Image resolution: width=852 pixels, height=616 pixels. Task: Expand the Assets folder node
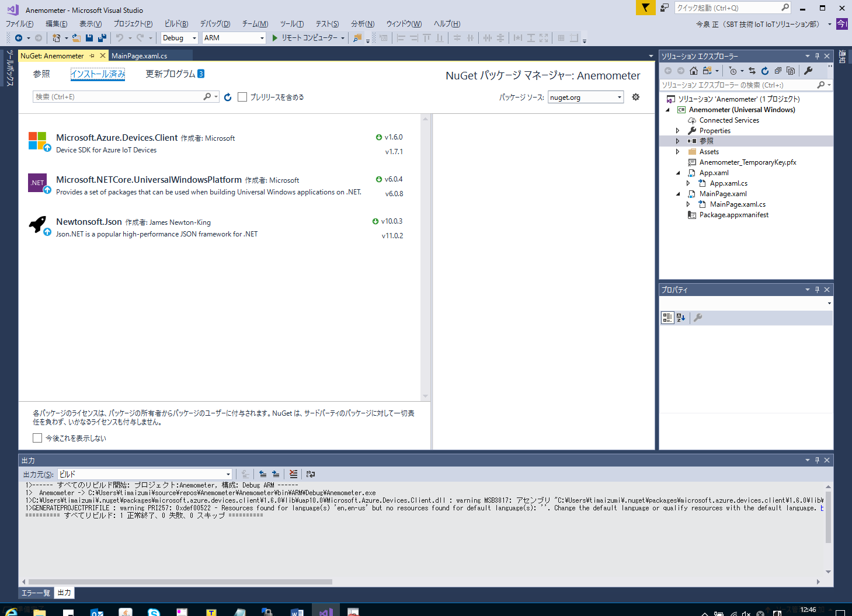coord(678,152)
